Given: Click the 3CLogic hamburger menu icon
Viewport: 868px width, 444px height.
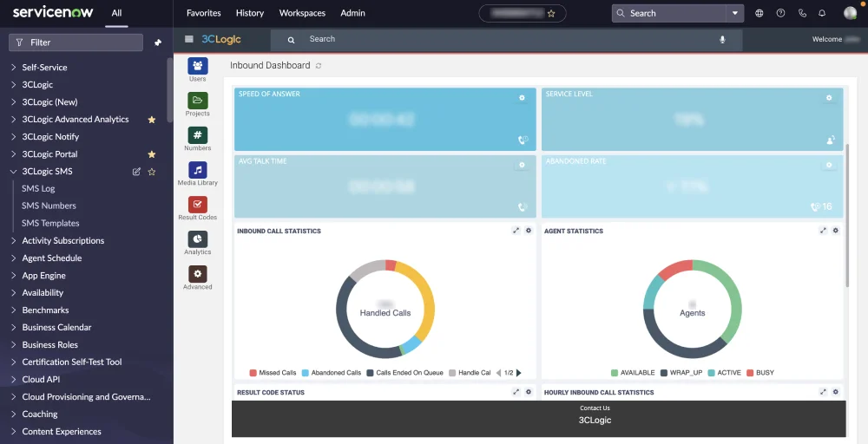Looking at the screenshot, I should pos(189,39).
